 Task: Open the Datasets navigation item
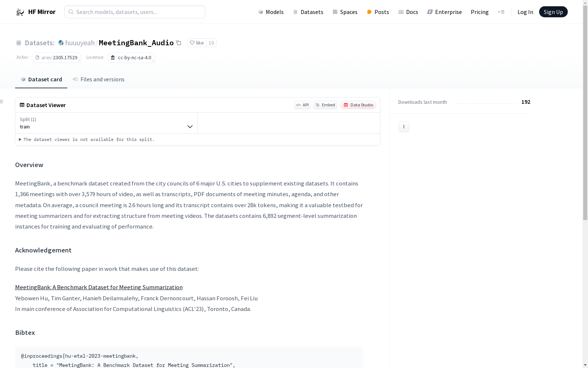308,12
